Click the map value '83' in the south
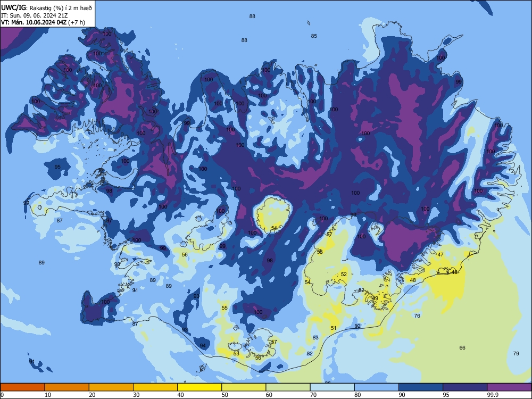Viewport: 532px width, 399px height. (x=315, y=337)
